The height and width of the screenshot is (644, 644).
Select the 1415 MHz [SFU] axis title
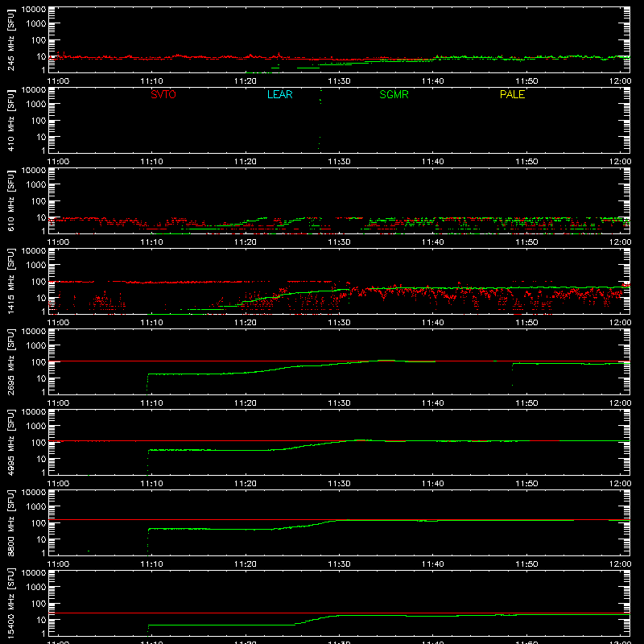point(11,281)
